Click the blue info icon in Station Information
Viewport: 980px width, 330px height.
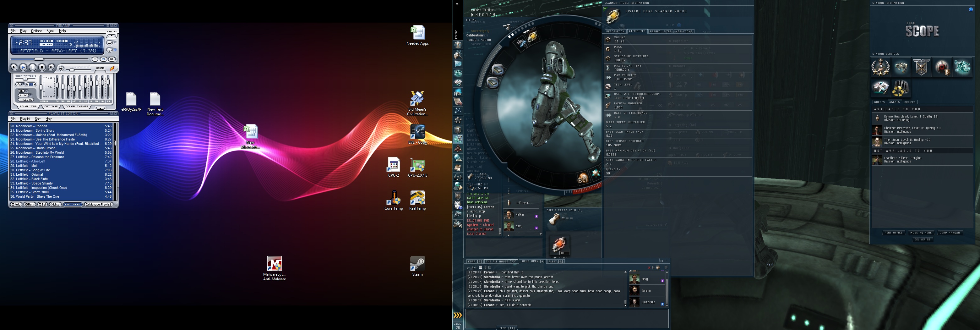(971, 9)
